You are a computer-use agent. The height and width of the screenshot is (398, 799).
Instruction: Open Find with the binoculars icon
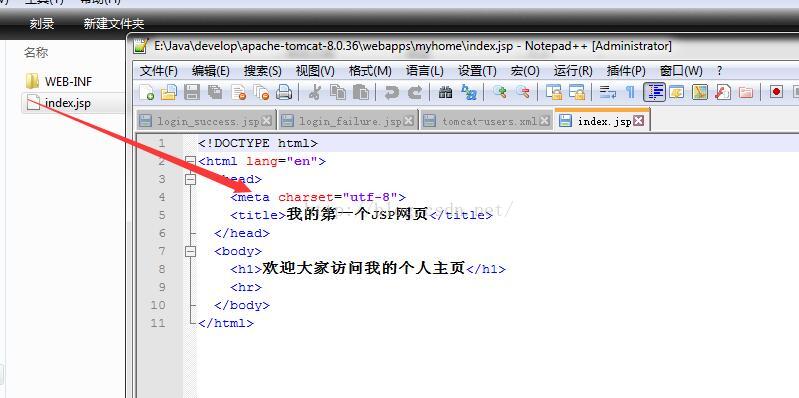445,92
